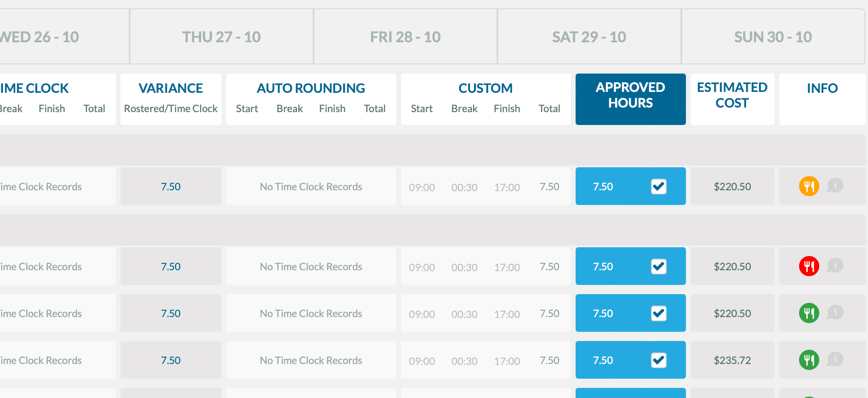Uncheck approved hours checkbox in first row
The image size is (868, 398).
[x=659, y=186]
